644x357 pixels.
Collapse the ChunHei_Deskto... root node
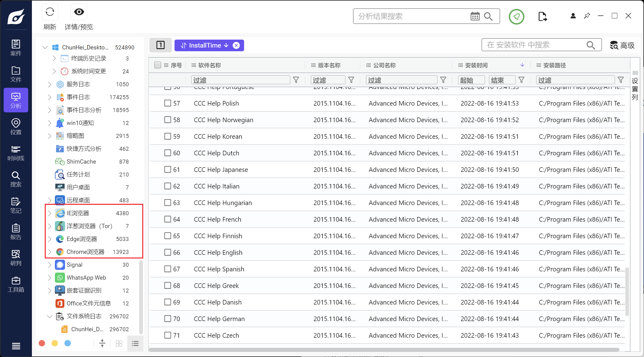[x=45, y=47]
